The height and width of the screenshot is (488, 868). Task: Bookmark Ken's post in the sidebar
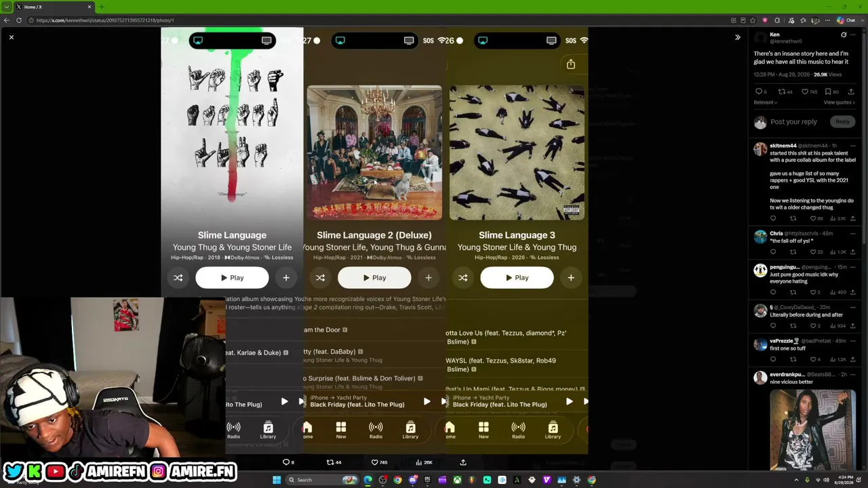pyautogui.click(x=828, y=91)
